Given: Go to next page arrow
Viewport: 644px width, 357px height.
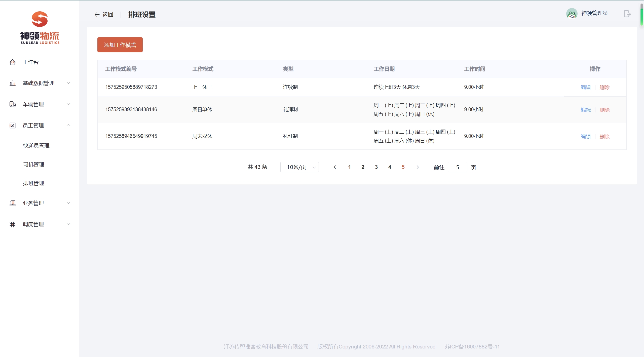Looking at the screenshot, I should coord(418,167).
